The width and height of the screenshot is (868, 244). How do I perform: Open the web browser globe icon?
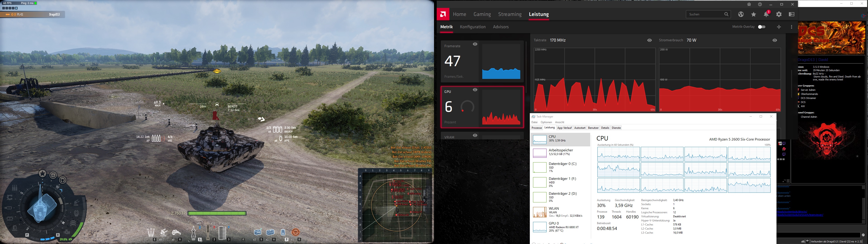coord(741,14)
